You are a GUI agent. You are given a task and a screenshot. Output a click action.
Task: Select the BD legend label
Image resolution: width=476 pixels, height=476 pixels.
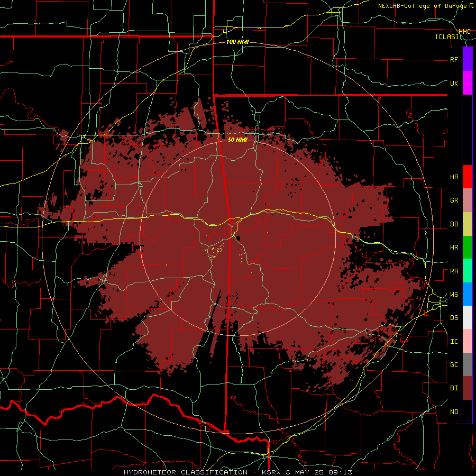pos(454,224)
